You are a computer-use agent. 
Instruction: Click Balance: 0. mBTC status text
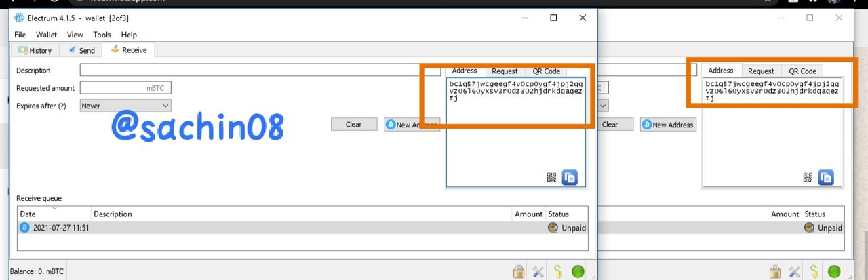click(x=37, y=272)
